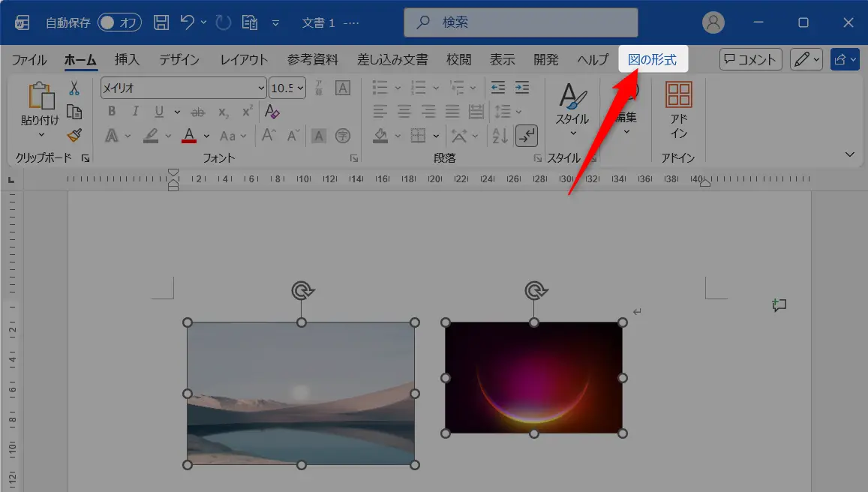Select the desert lake landscape picture

[x=301, y=394]
